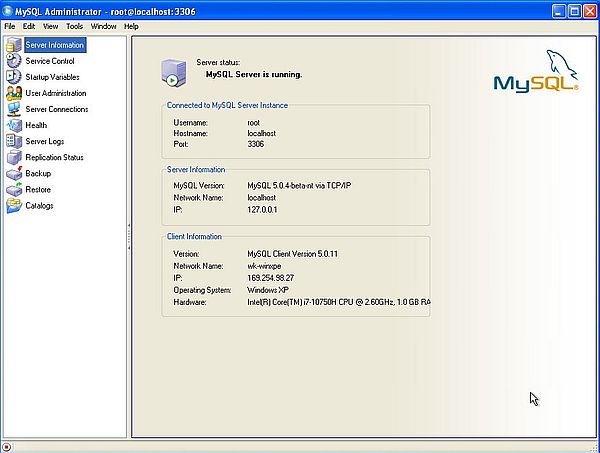Click the sidebar splitter collapse handle
Viewport: 600px width, 453px height.
pos(129,237)
